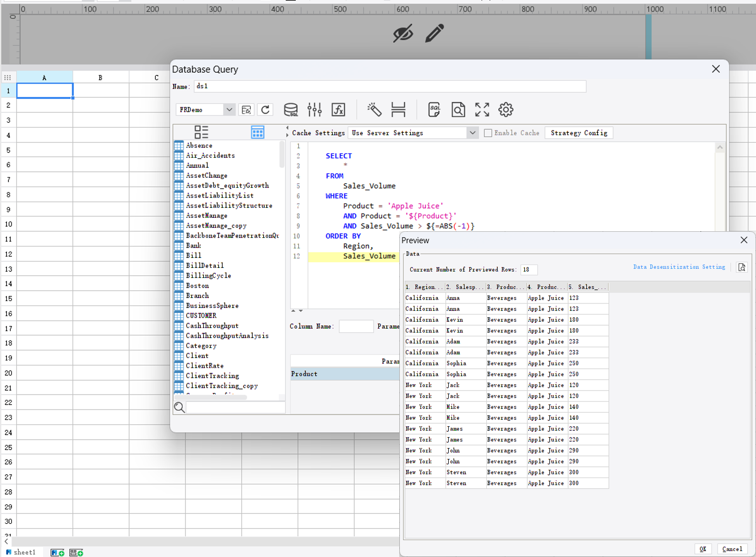Select the AssetLiabilityStructure table
This screenshot has height=557, width=756.
pos(229,205)
